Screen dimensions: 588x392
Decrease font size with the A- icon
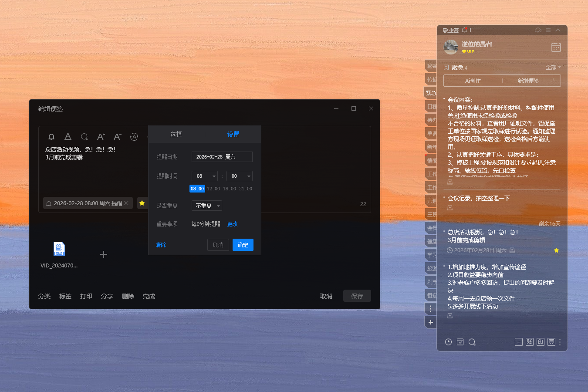tap(117, 136)
